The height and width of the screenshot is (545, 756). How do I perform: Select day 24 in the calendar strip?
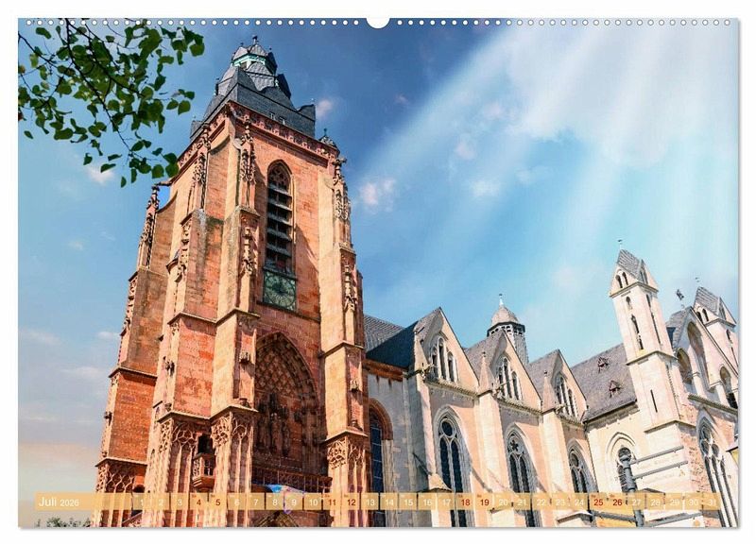click(579, 502)
